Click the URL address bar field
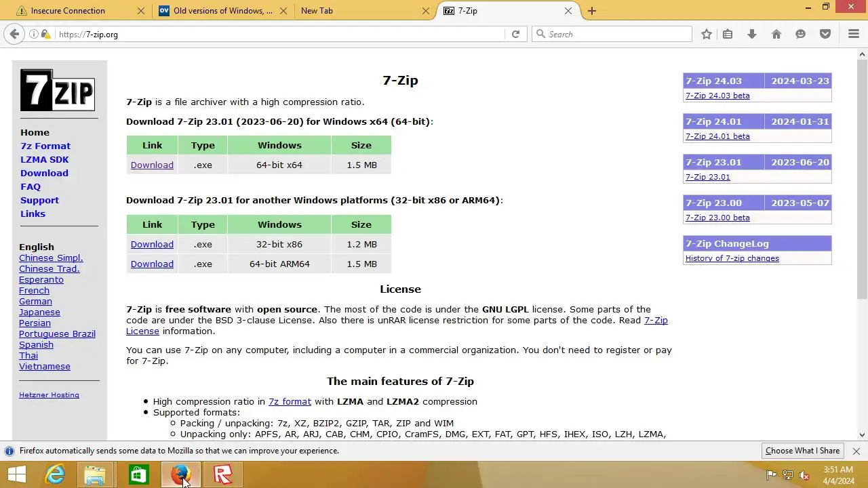868x488 pixels. (x=278, y=34)
